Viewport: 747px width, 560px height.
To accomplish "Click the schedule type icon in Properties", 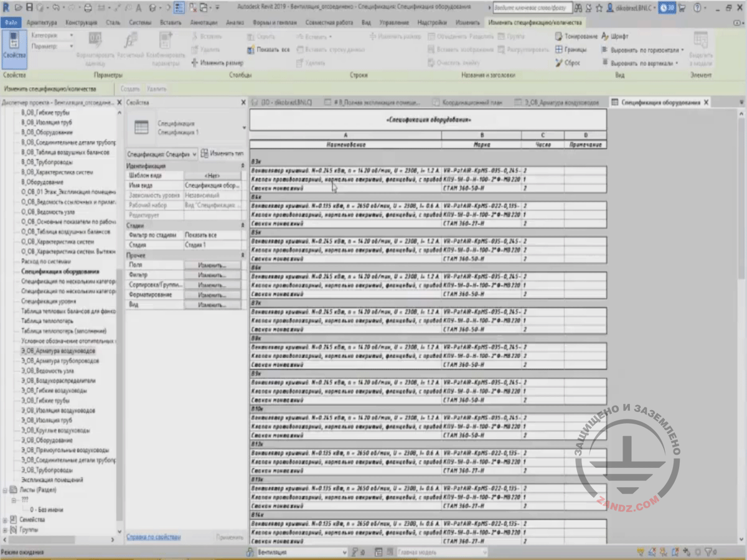I will point(142,127).
